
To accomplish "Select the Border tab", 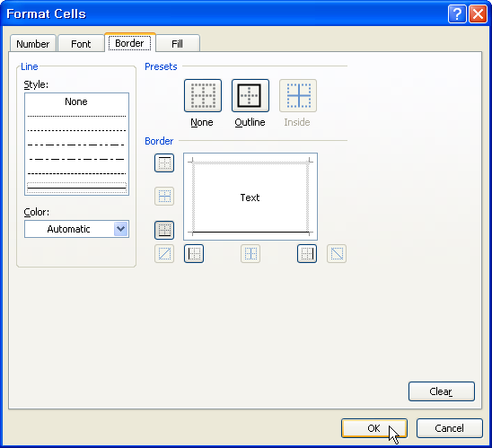I will [129, 43].
